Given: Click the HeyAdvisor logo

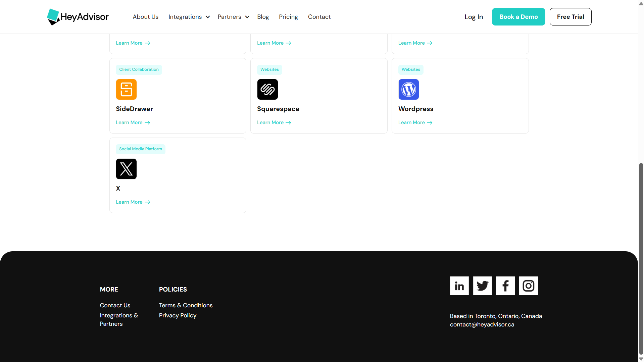Looking at the screenshot, I should tap(78, 17).
